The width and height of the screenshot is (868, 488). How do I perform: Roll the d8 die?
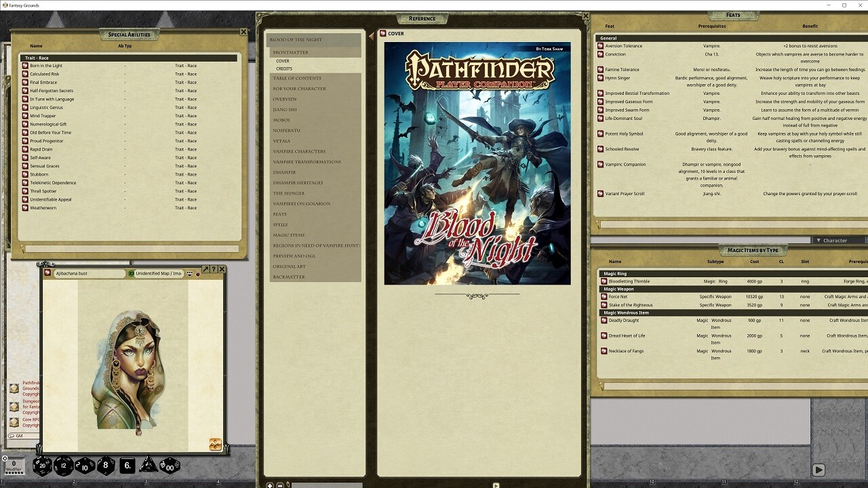[105, 464]
